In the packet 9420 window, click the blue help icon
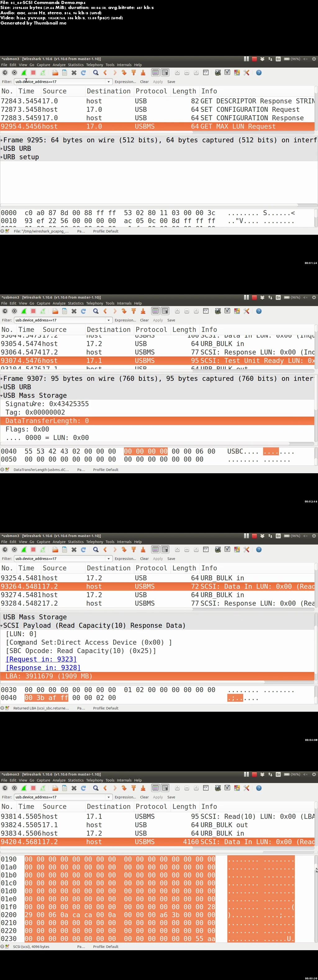 [259, 788]
